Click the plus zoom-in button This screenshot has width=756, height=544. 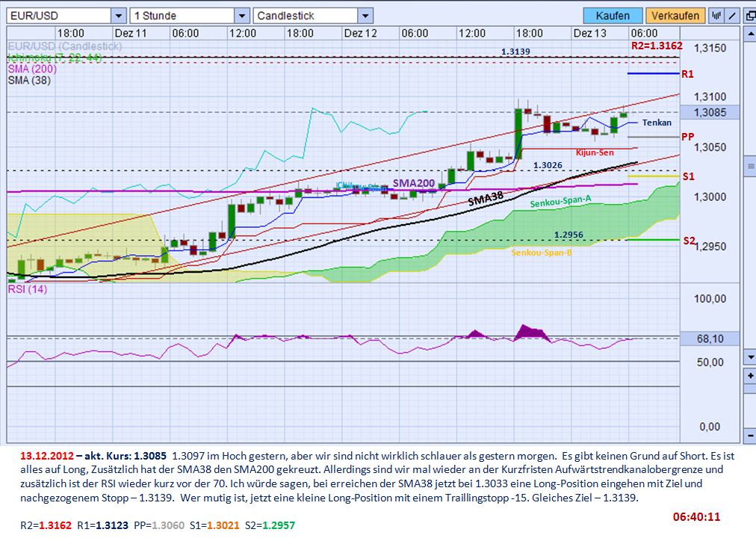click(x=750, y=375)
